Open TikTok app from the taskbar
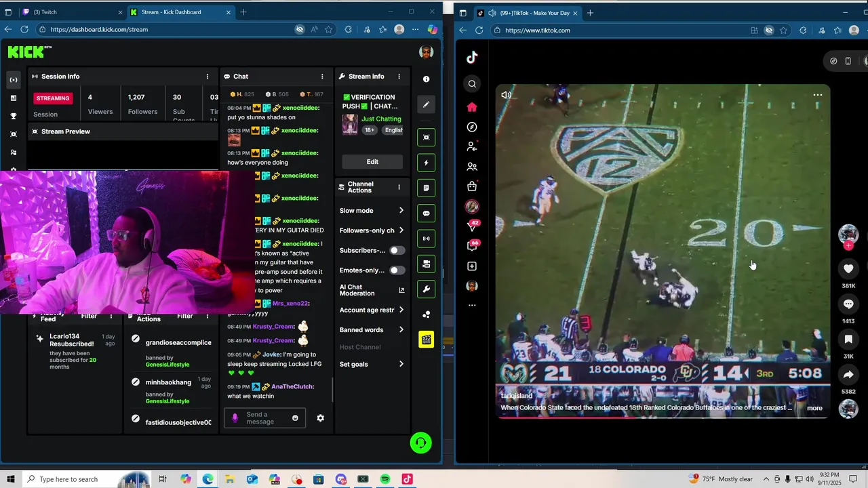 coord(407,479)
